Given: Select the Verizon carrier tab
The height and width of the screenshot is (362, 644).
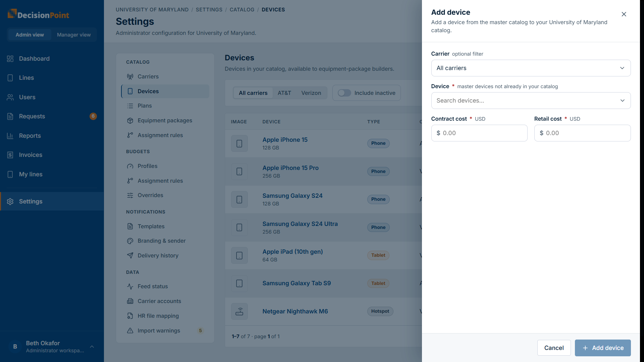Looking at the screenshot, I should coord(311,93).
